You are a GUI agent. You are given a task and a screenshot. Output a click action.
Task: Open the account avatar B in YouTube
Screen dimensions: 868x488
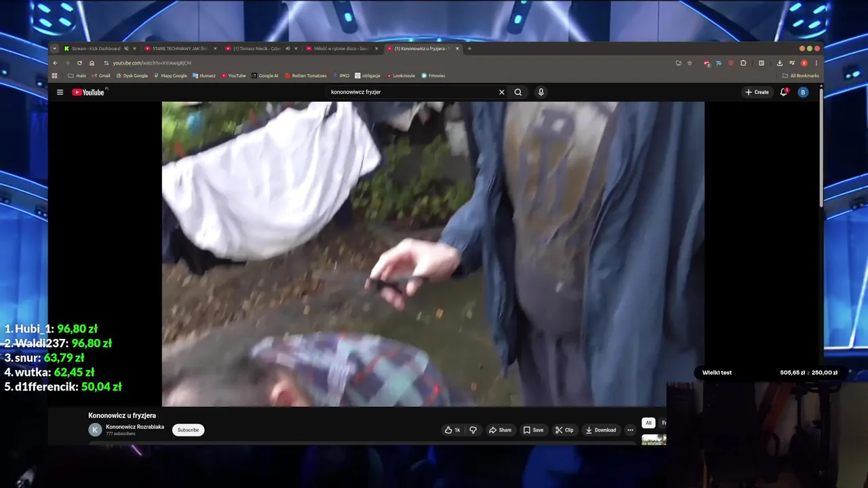(803, 92)
